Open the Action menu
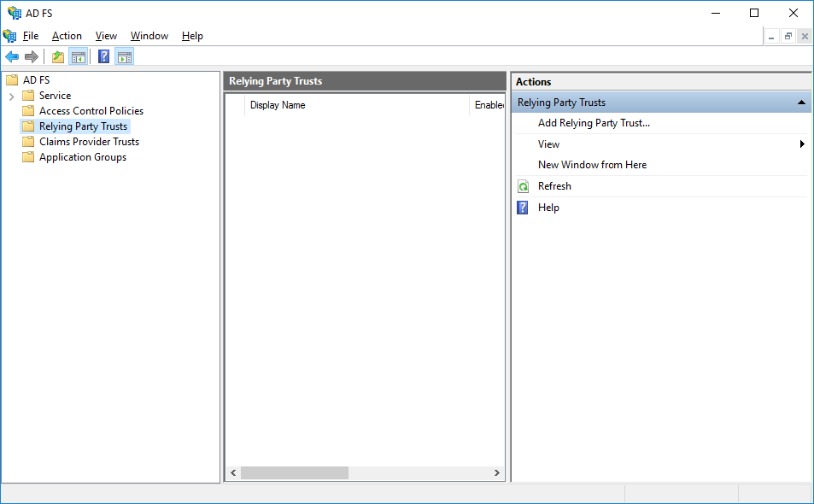 pyautogui.click(x=67, y=36)
